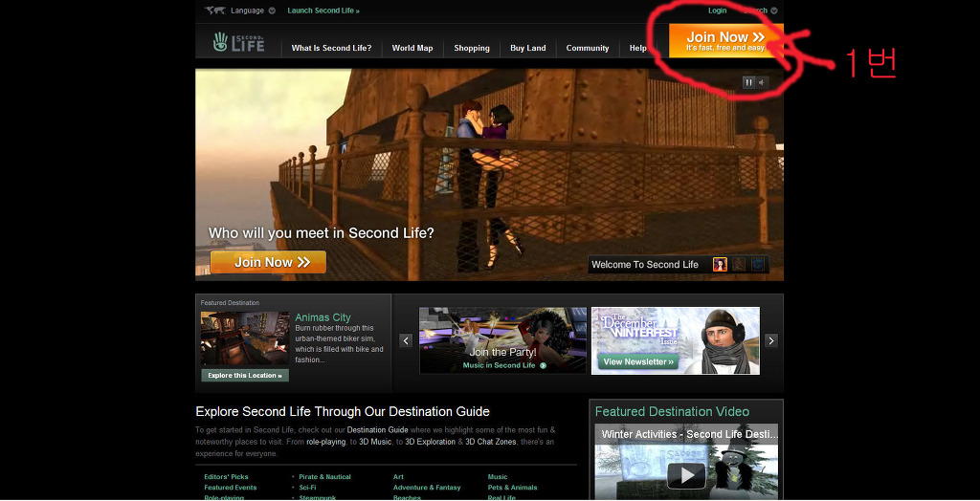Open Adventure & Fantasy category
The height and width of the screenshot is (501, 980).
(427, 488)
